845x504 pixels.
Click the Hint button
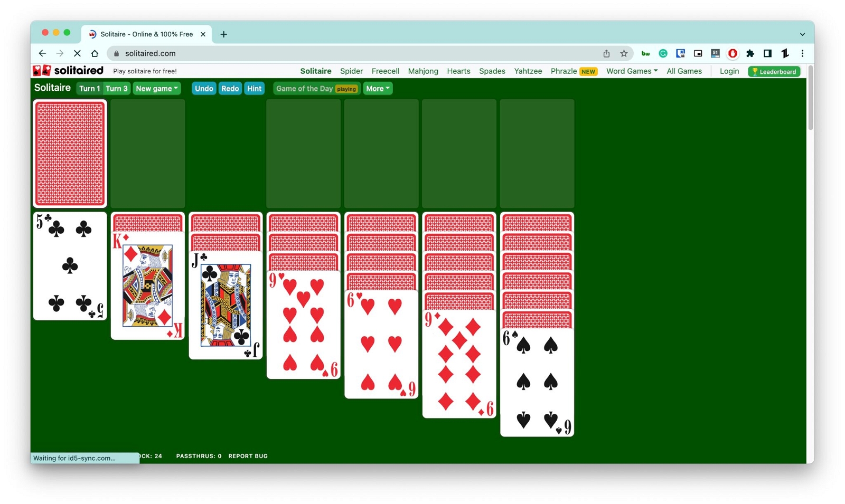click(254, 89)
